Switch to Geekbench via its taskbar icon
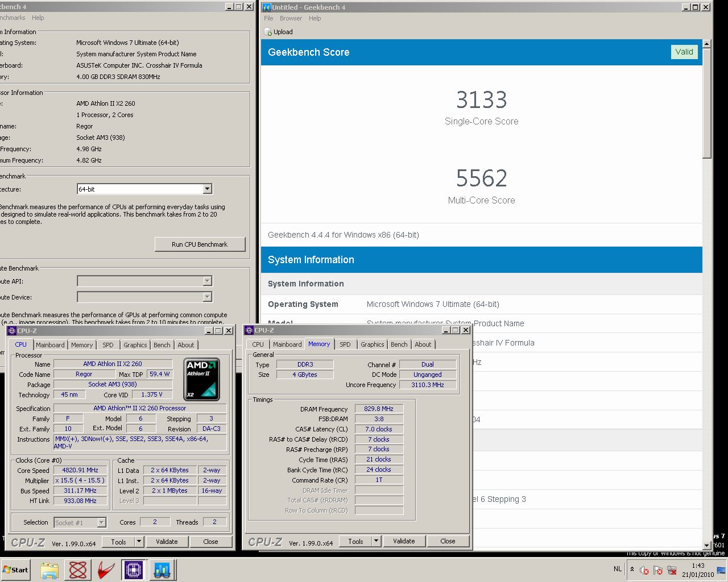 coord(163,570)
